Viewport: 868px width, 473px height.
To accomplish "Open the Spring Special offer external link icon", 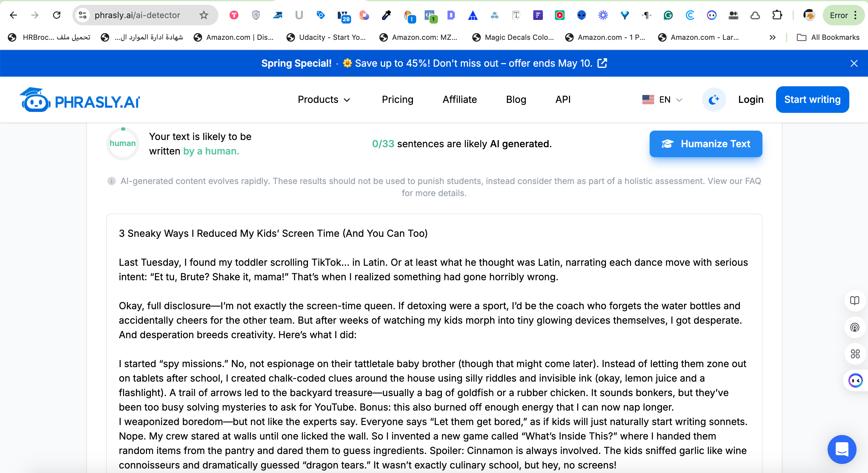I will (602, 63).
